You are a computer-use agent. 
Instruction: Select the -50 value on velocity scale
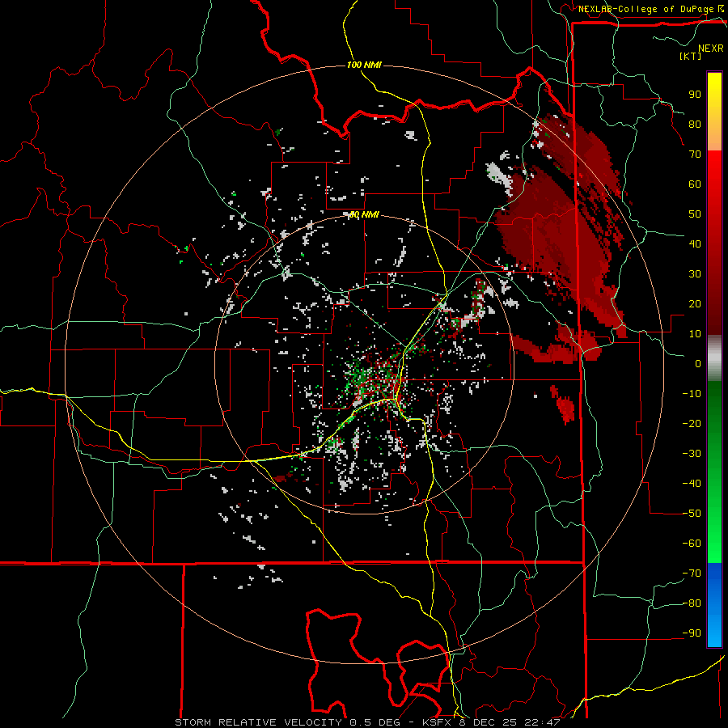click(692, 514)
